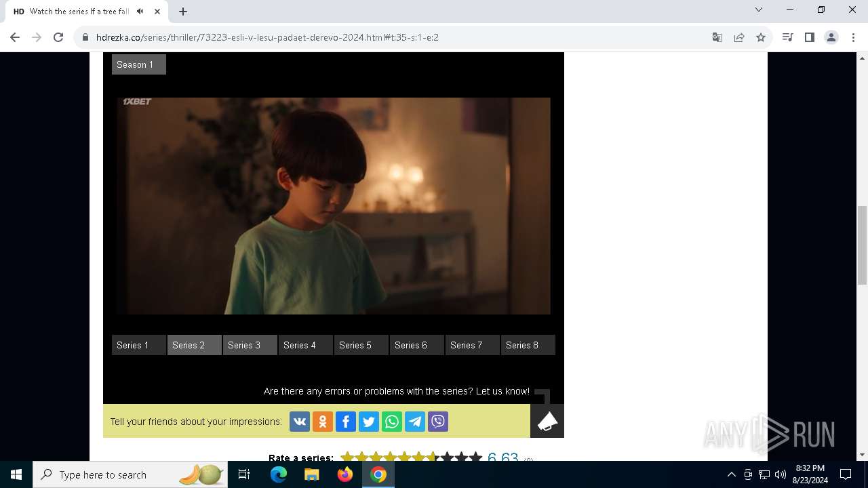Open a new browser tab

pos(183,12)
